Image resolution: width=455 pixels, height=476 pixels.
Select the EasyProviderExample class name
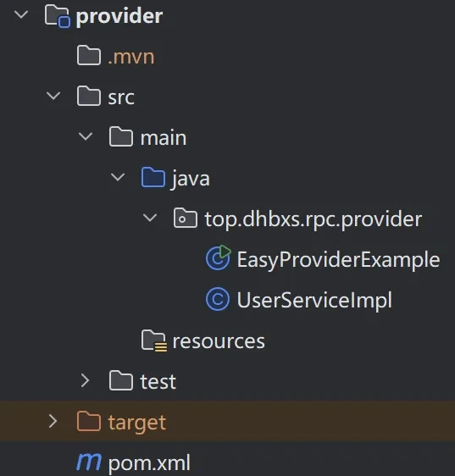(338, 260)
